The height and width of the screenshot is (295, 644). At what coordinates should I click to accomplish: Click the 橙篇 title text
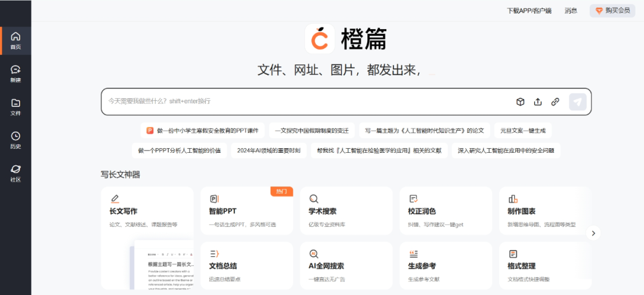click(364, 39)
